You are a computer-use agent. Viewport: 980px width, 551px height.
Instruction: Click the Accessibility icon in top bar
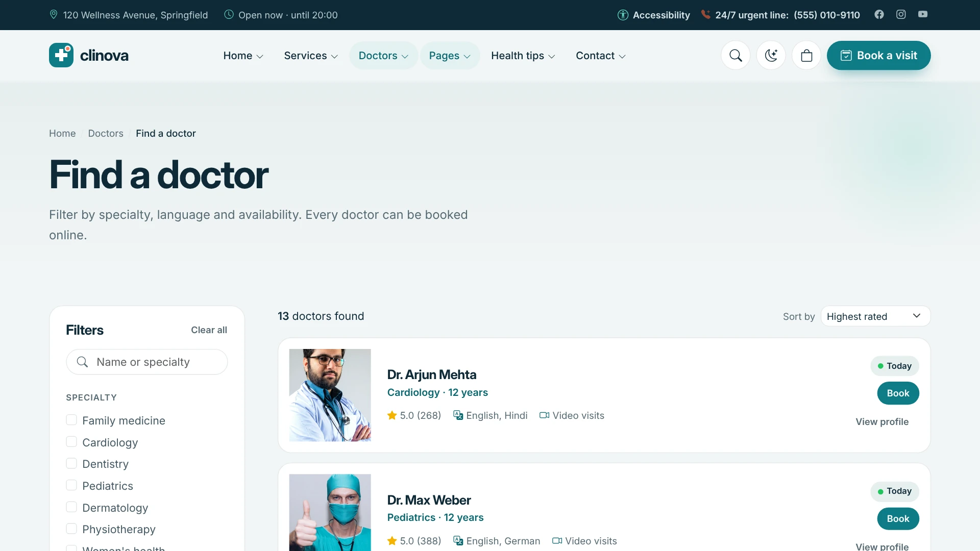(623, 15)
